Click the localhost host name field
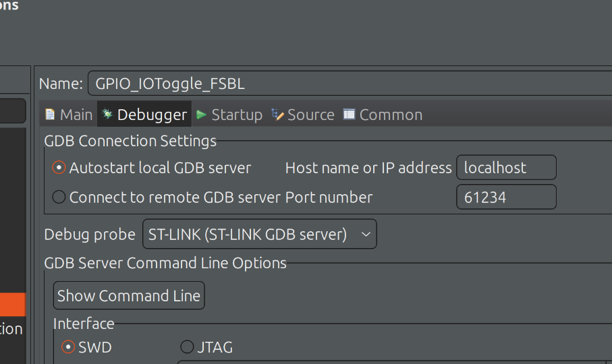The height and width of the screenshot is (364, 612). pos(506,168)
